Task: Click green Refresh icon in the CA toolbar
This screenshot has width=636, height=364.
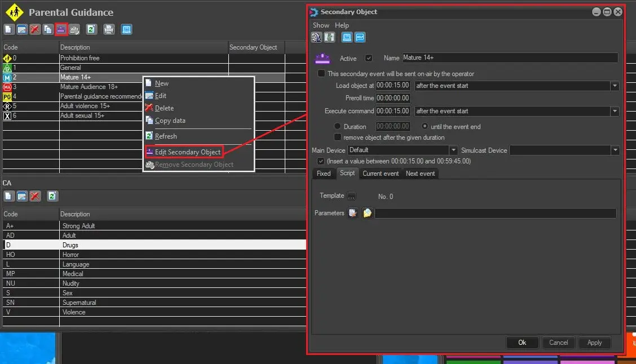Action: coord(52,196)
